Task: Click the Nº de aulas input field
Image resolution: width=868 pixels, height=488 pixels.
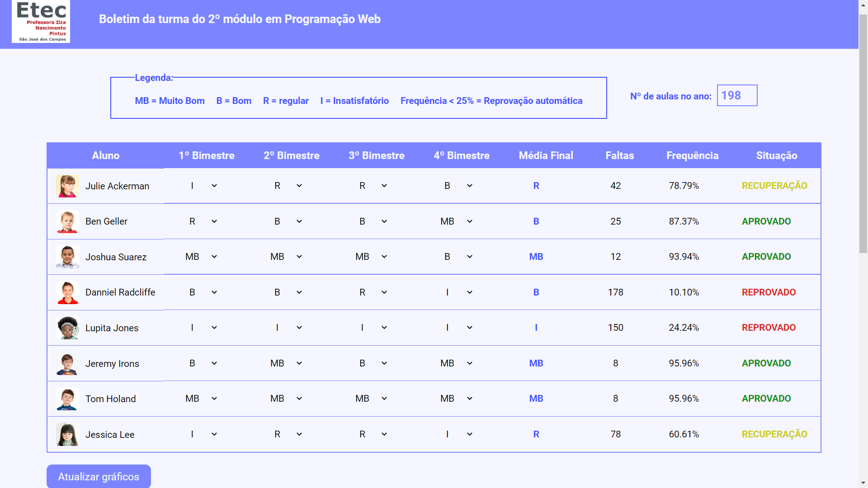Action: pos(737,95)
